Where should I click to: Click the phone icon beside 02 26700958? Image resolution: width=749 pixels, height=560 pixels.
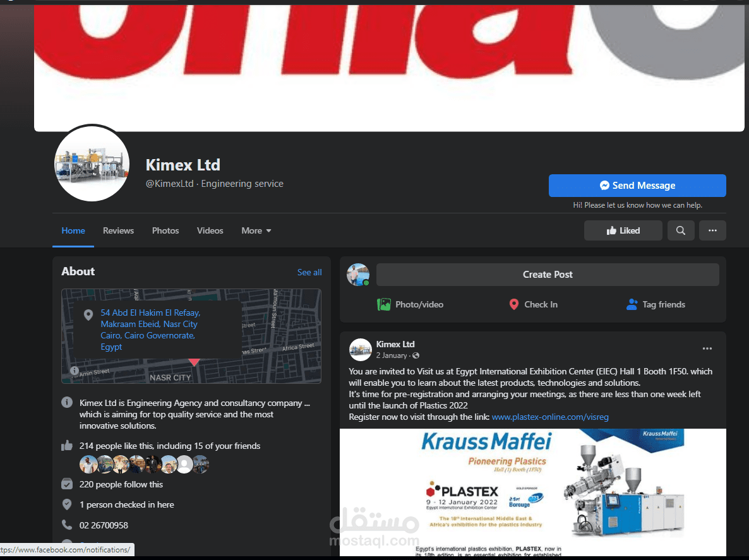(x=67, y=525)
